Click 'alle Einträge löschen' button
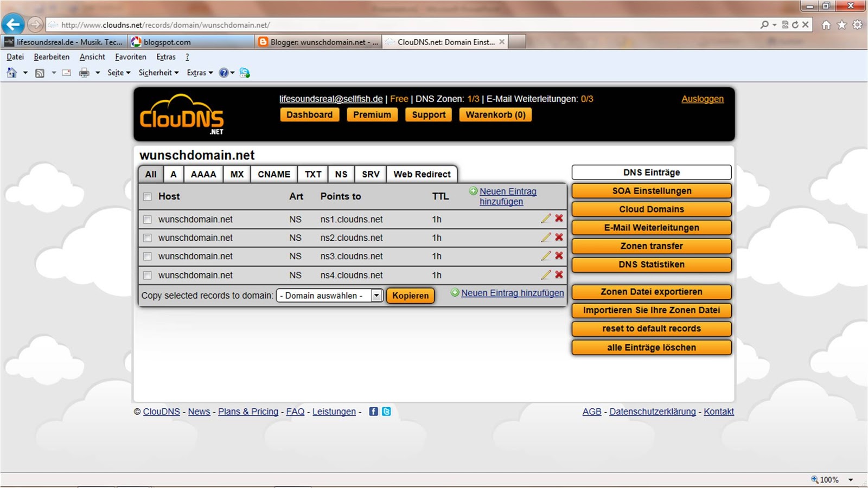Image resolution: width=868 pixels, height=488 pixels. point(652,348)
